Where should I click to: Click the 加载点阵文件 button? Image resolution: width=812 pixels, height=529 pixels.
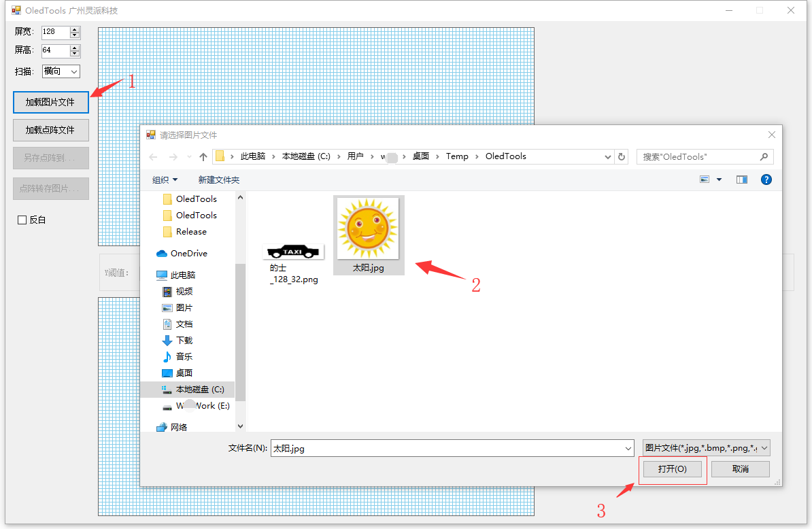pos(51,130)
